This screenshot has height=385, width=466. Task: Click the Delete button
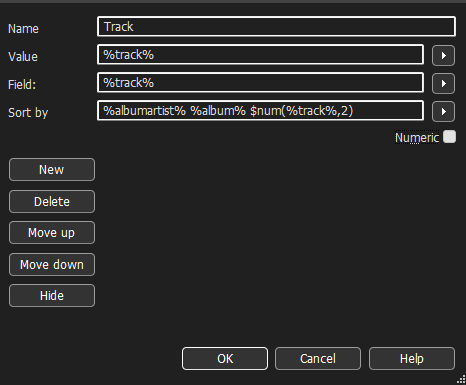52,202
